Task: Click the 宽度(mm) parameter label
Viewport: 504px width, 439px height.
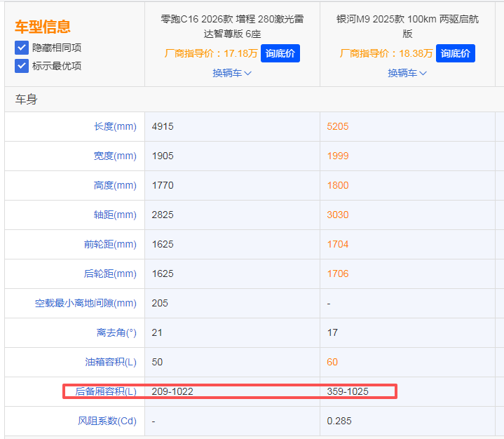Action: [115, 156]
